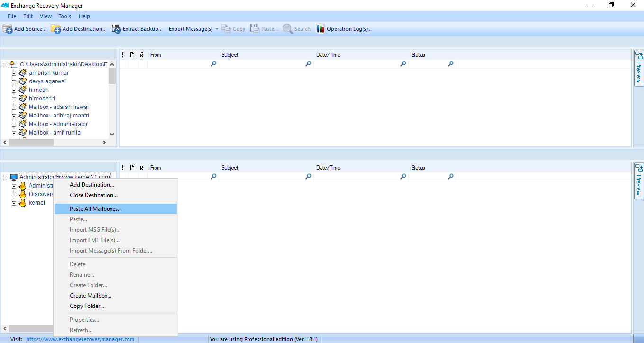Open the Export Message(s) dropdown arrow
This screenshot has height=343, width=644.
(217, 29)
